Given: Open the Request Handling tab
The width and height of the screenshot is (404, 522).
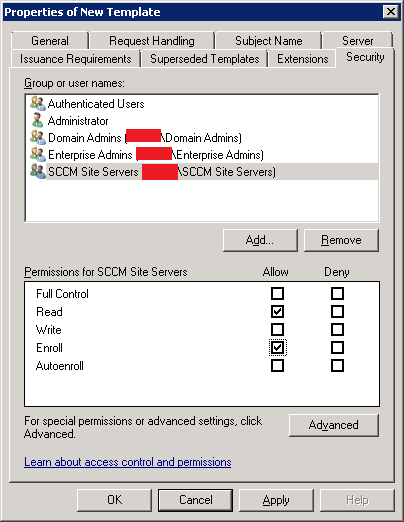Looking at the screenshot, I should click(152, 41).
